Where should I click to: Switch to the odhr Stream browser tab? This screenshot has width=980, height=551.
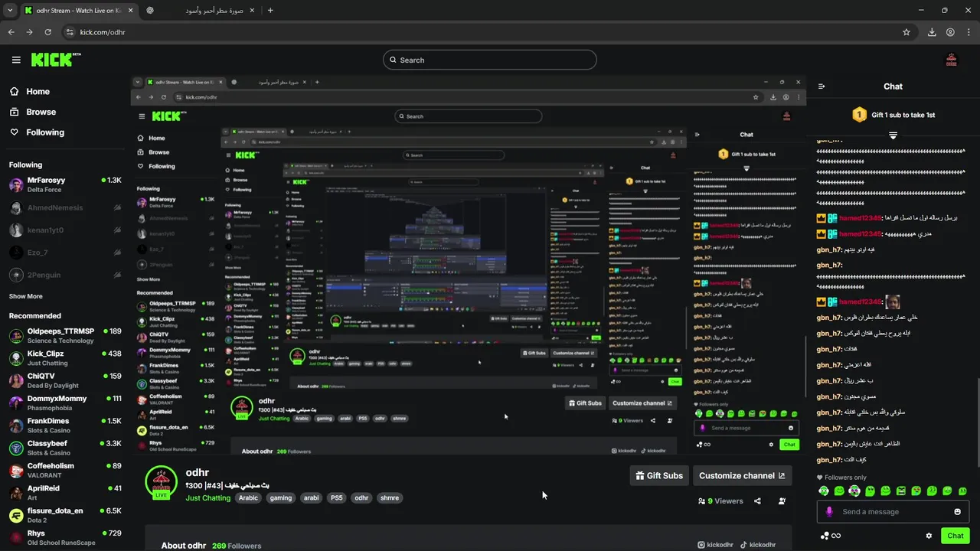(x=78, y=11)
